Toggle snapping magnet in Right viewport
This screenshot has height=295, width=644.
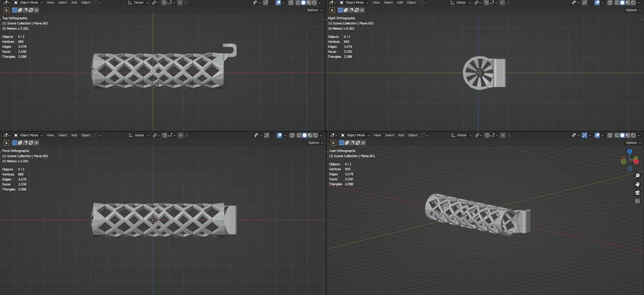486,3
